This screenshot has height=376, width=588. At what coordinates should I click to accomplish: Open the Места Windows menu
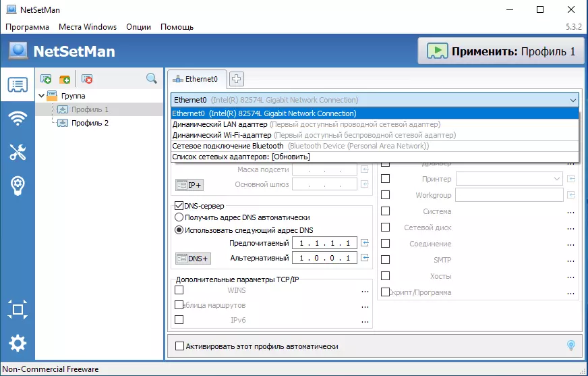pos(88,27)
